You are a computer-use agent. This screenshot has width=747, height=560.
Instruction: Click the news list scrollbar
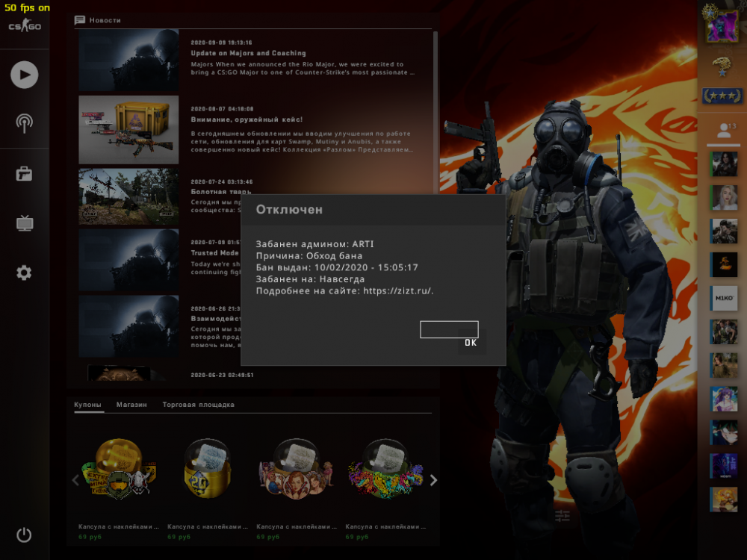point(436,112)
